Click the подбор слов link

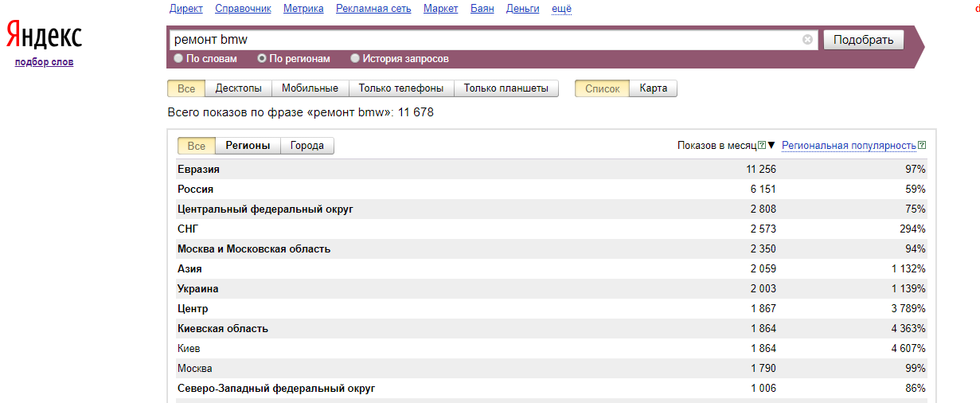point(44,62)
